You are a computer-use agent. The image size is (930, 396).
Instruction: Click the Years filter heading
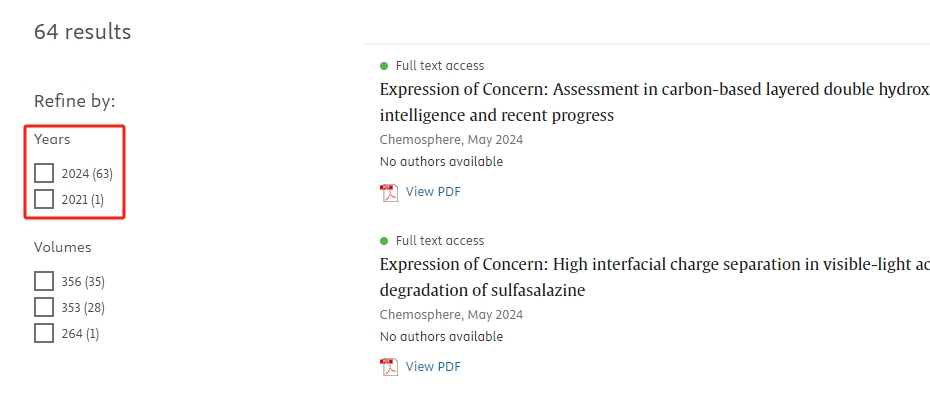(52, 139)
